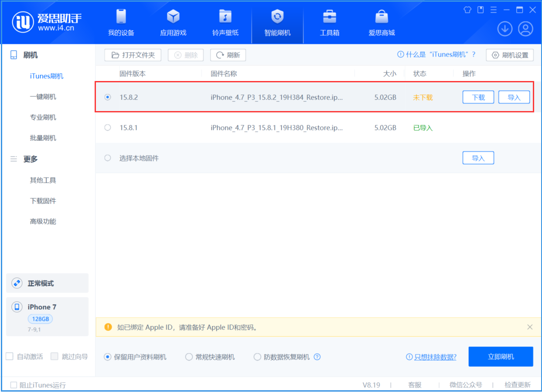Enable the 自动激活 checkbox
542x392 pixels.
10,356
